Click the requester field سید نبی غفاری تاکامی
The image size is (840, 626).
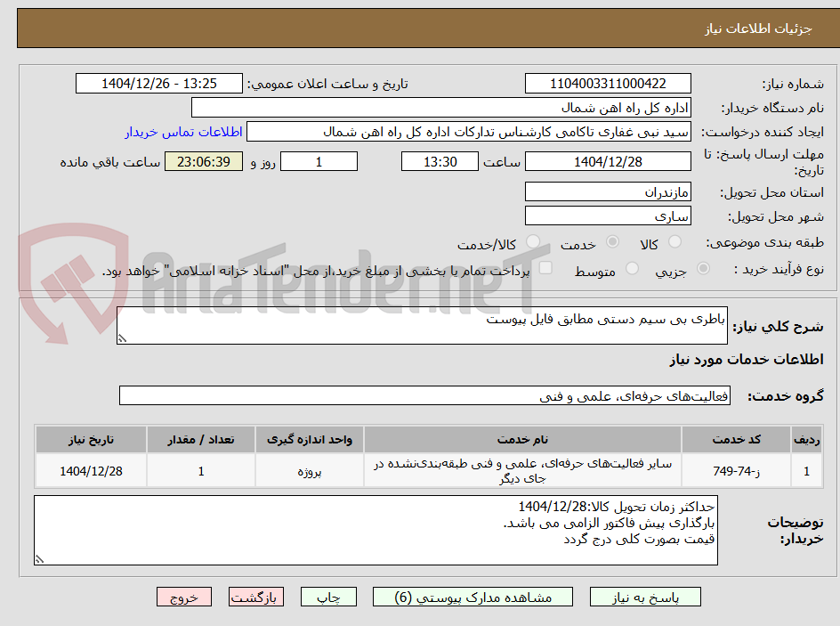(469, 132)
